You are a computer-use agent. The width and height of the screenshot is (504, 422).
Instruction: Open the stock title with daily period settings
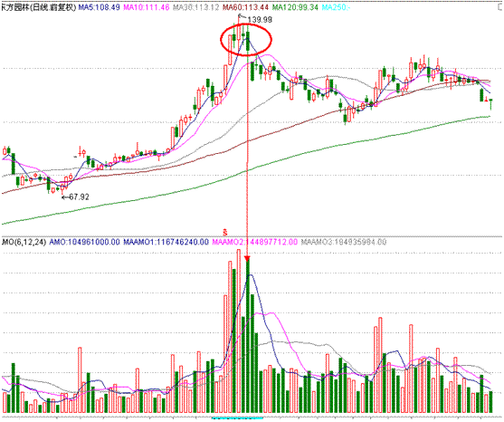tap(38, 7)
